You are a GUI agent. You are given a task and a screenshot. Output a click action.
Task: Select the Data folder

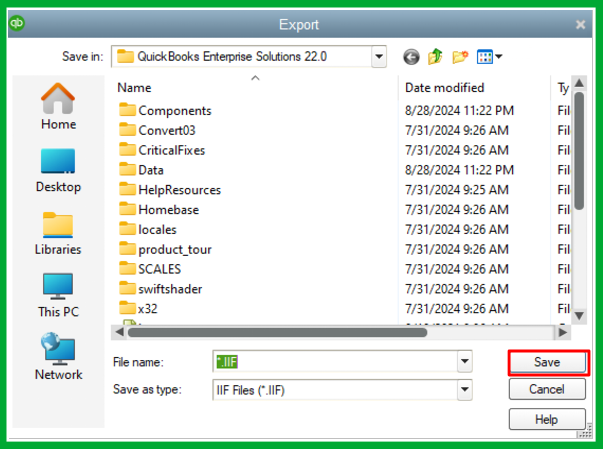pos(141,170)
